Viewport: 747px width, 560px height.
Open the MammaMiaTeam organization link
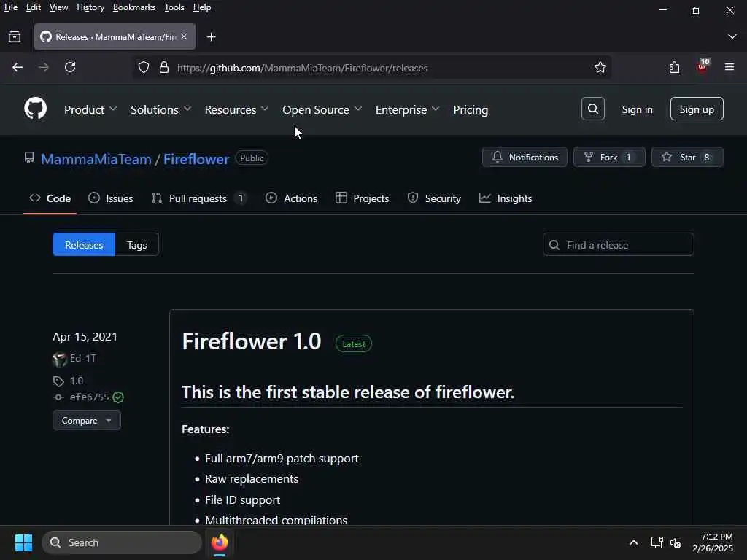click(96, 159)
